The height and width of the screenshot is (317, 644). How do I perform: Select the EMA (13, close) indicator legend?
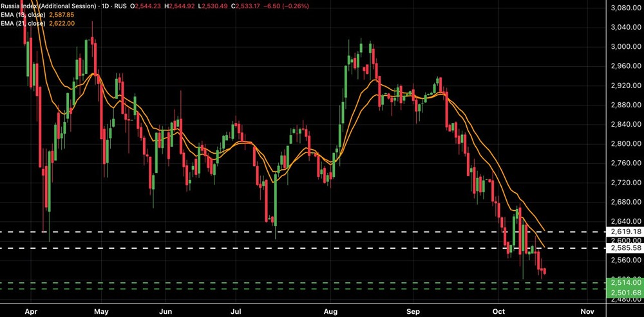tap(23, 15)
